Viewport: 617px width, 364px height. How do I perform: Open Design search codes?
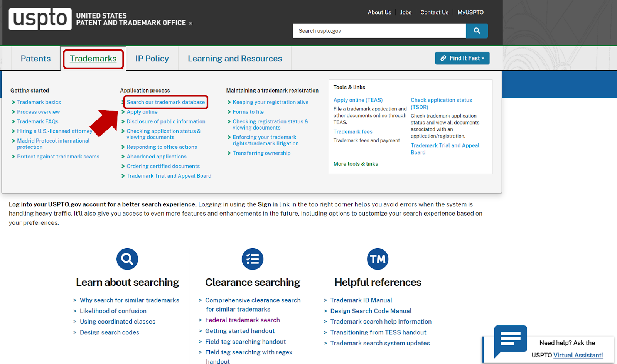click(110, 332)
